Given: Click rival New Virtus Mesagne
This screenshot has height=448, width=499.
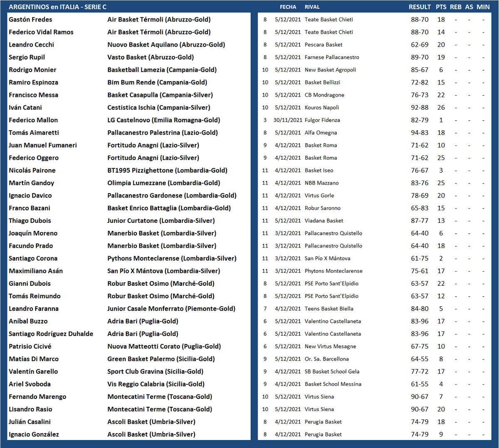Looking at the screenshot, I should coord(331,347).
